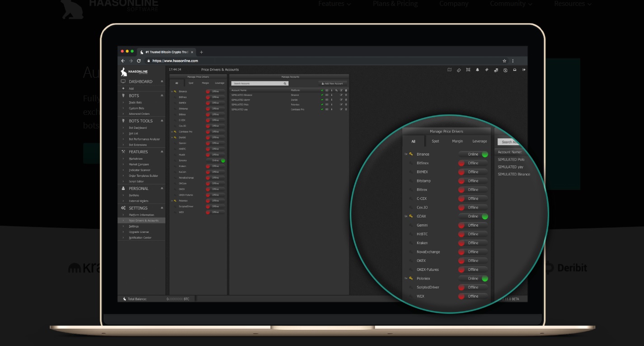Open Notification Center in the sidebar
Viewport: 644px width, 346px height.
(x=140, y=237)
